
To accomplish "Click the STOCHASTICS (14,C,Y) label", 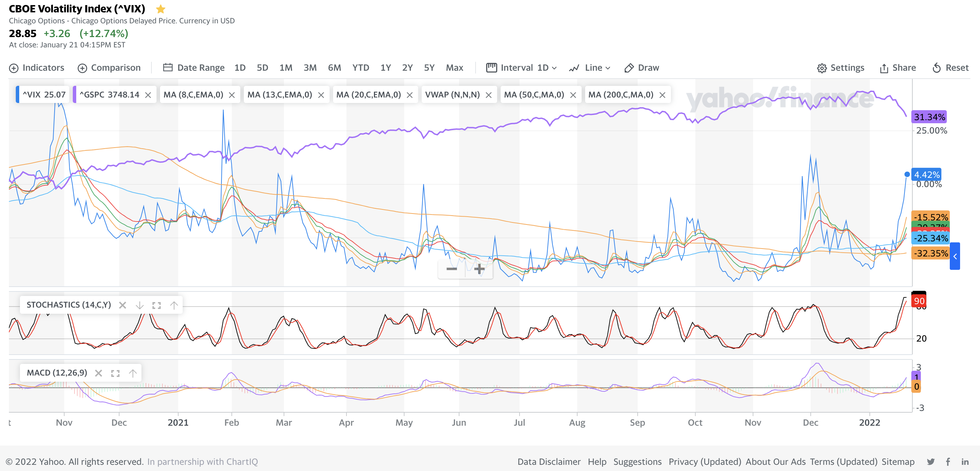I will pyautogui.click(x=68, y=305).
